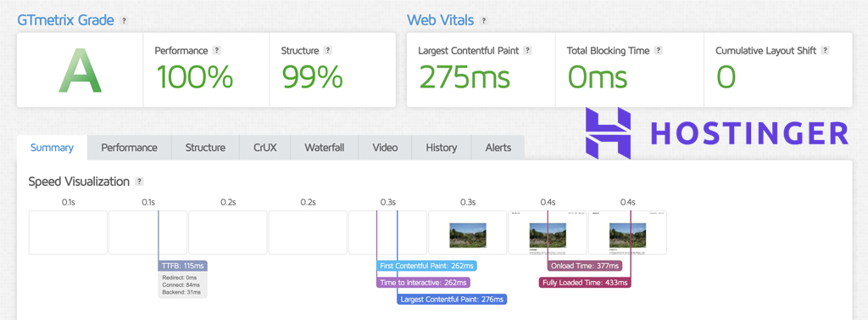The image size is (868, 320).
Task: Open the Summary tab
Action: pyautogui.click(x=52, y=148)
